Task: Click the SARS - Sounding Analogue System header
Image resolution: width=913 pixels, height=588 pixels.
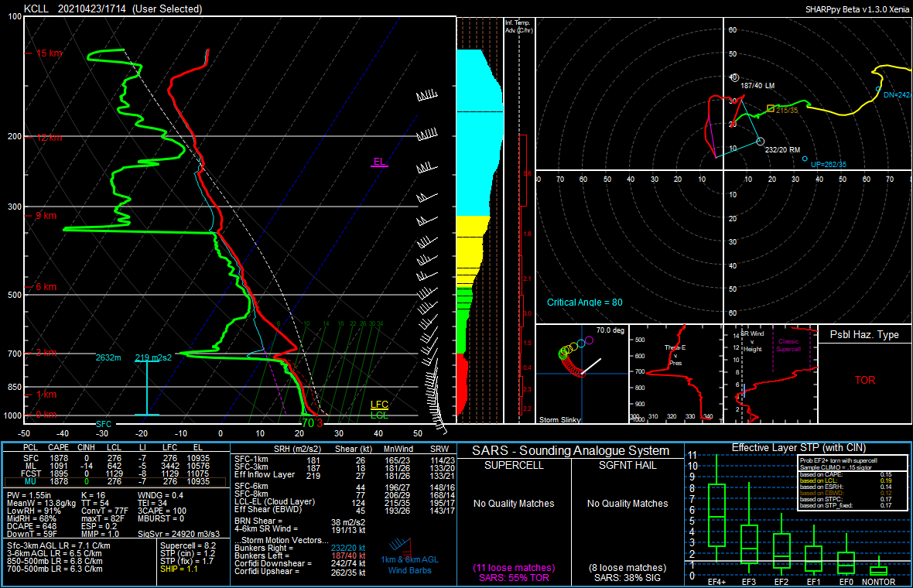Action: (x=570, y=450)
